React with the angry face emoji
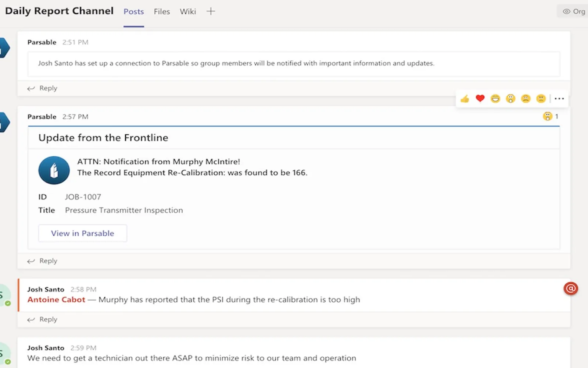 541,99
